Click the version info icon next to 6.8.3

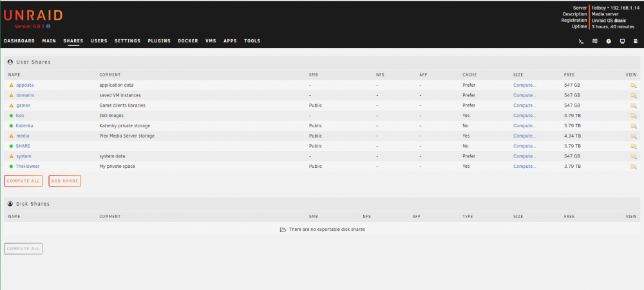click(x=48, y=26)
